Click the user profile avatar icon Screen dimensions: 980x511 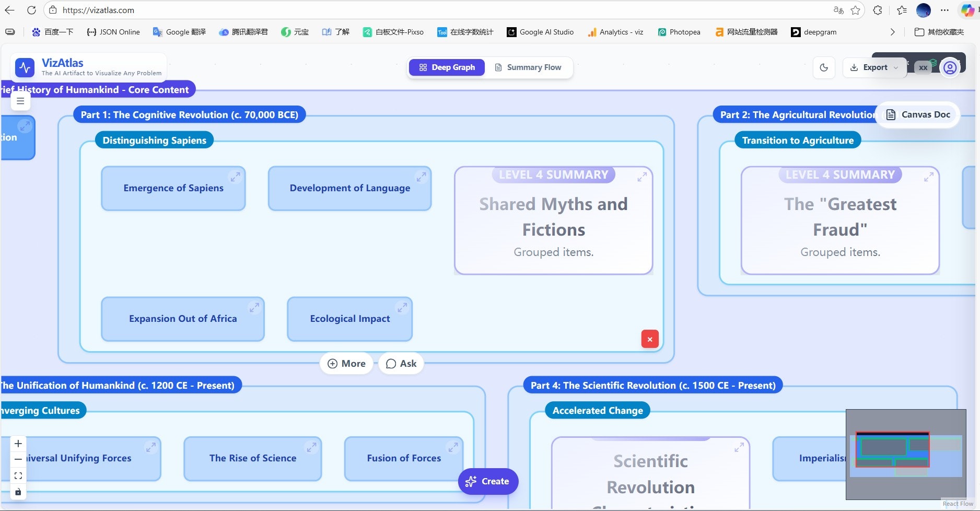tap(950, 67)
